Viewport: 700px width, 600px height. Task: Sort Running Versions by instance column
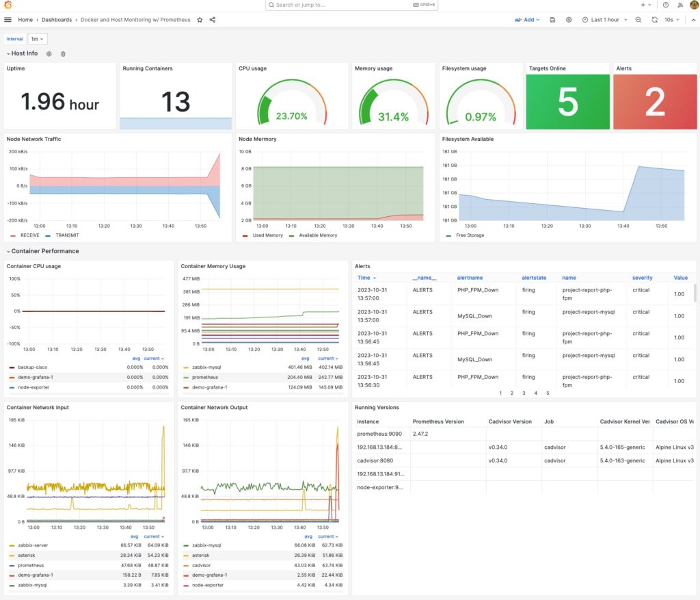click(x=368, y=421)
